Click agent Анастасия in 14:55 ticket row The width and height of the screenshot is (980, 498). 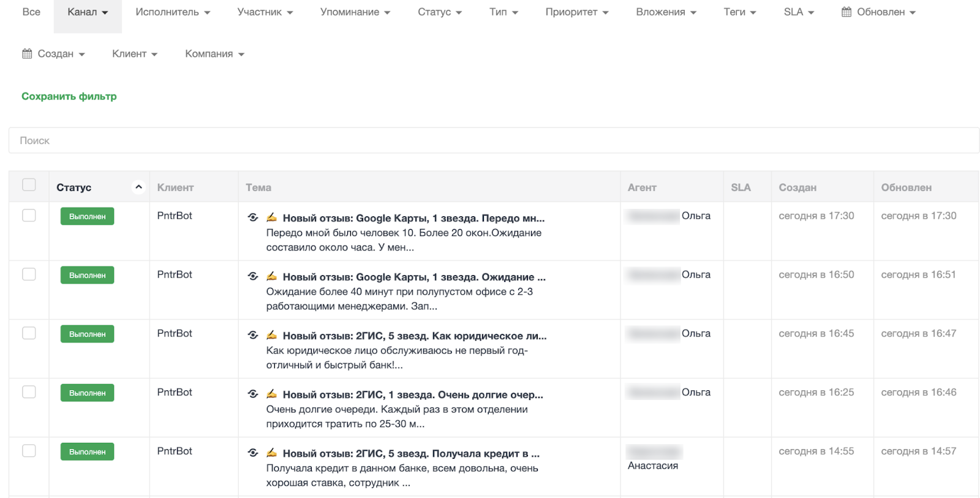point(653,466)
